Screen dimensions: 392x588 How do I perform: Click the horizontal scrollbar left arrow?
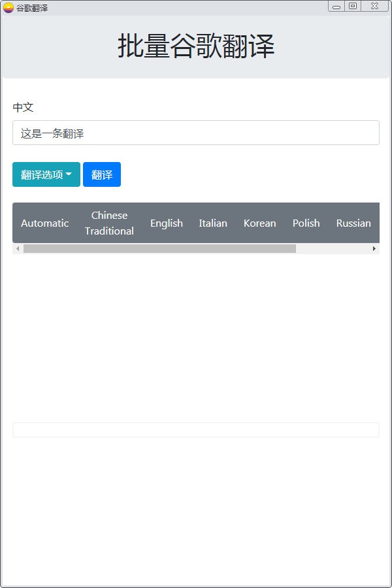(x=18, y=249)
